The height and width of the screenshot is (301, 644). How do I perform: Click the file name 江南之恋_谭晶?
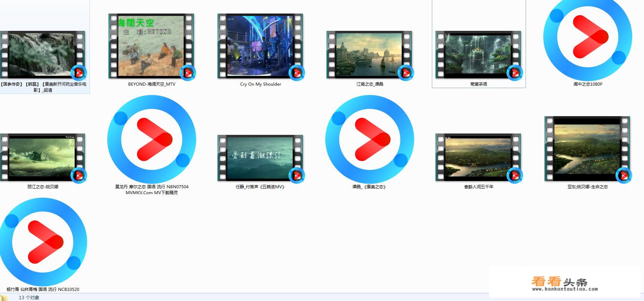(370, 84)
